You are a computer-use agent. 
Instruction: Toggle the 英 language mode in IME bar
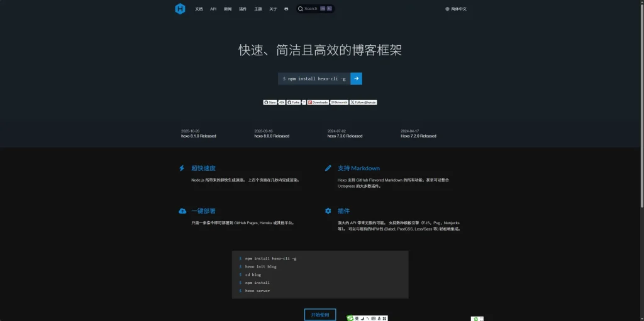(357, 318)
